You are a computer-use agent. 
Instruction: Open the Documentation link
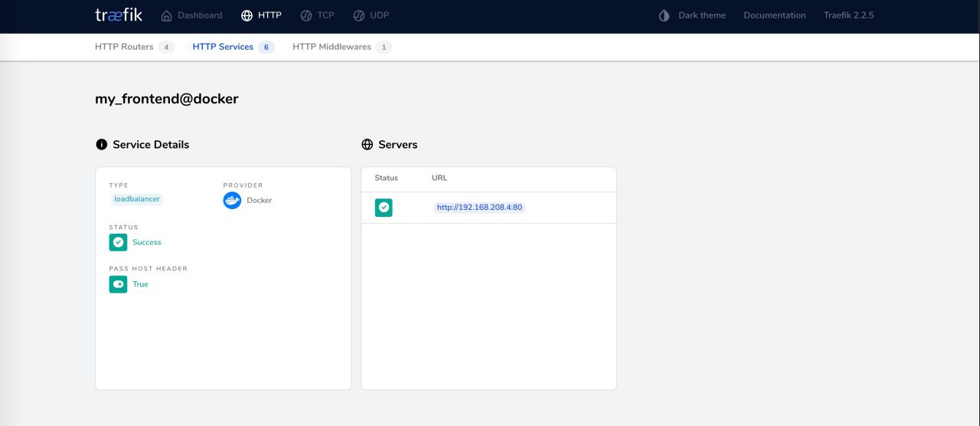(x=775, y=15)
